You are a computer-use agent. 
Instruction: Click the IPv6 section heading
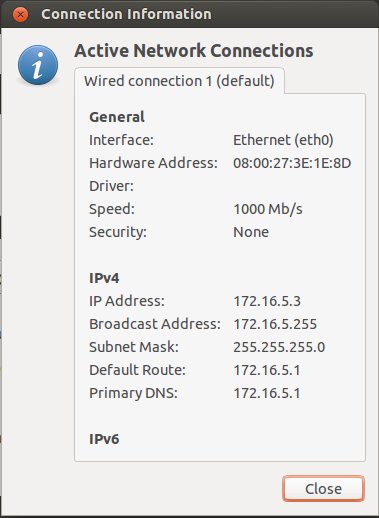click(104, 439)
